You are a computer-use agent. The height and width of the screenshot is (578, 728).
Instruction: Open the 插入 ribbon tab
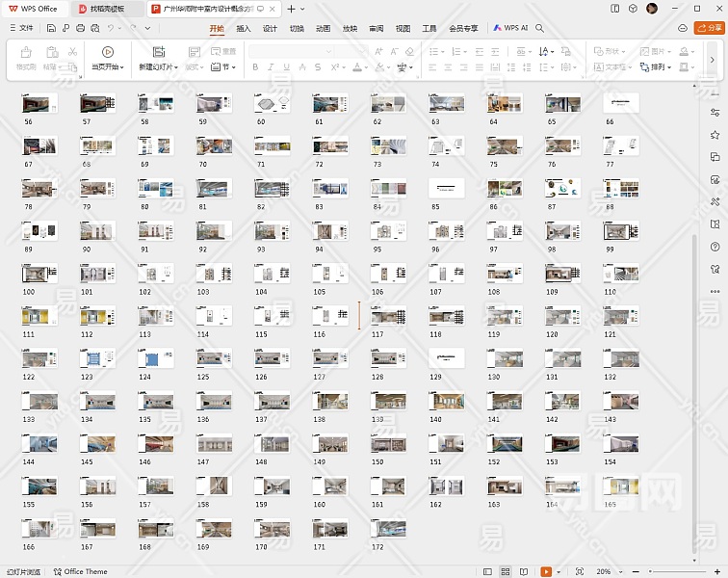pyautogui.click(x=244, y=28)
